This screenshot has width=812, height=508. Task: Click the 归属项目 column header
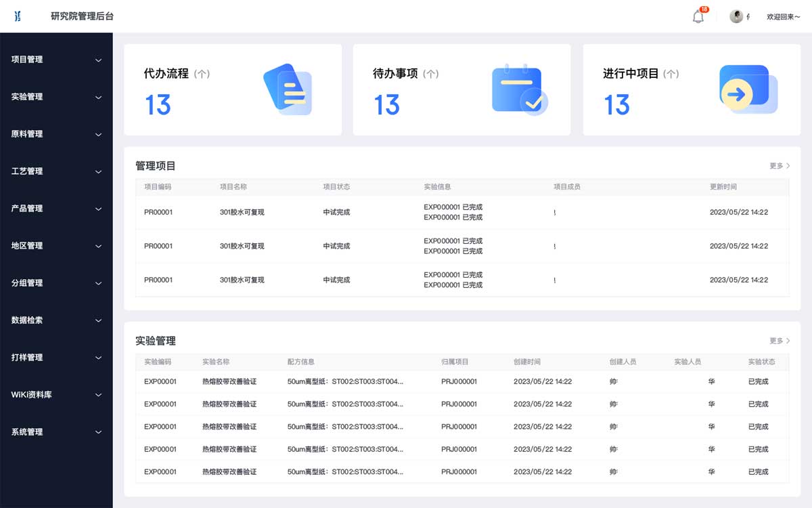click(x=455, y=362)
